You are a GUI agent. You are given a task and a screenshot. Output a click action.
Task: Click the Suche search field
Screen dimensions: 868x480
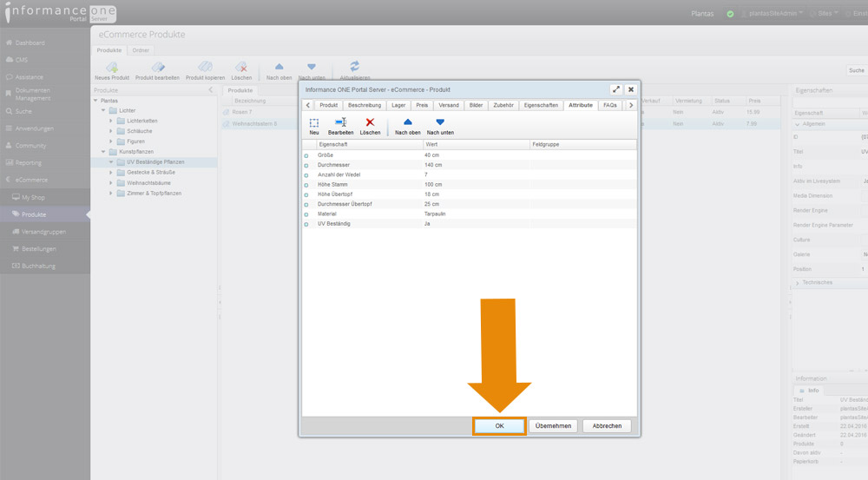coord(857,70)
